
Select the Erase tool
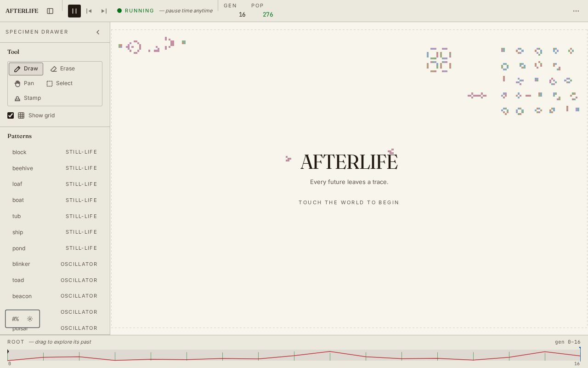pyautogui.click(x=62, y=69)
